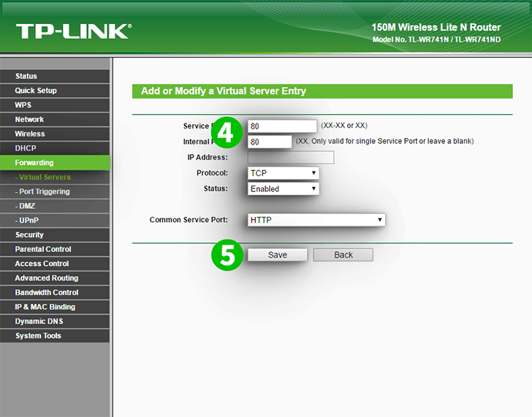
Task: Open the UPnP submenu
Action: pyautogui.click(x=55, y=221)
